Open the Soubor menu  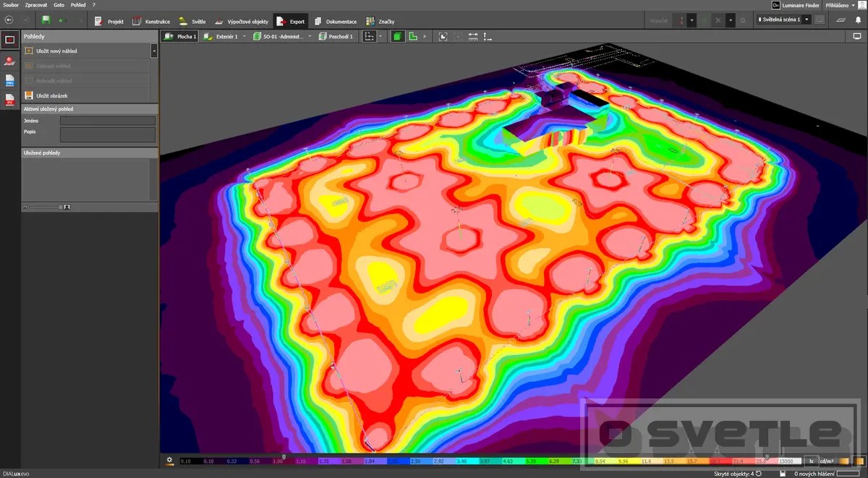pyautogui.click(x=11, y=4)
